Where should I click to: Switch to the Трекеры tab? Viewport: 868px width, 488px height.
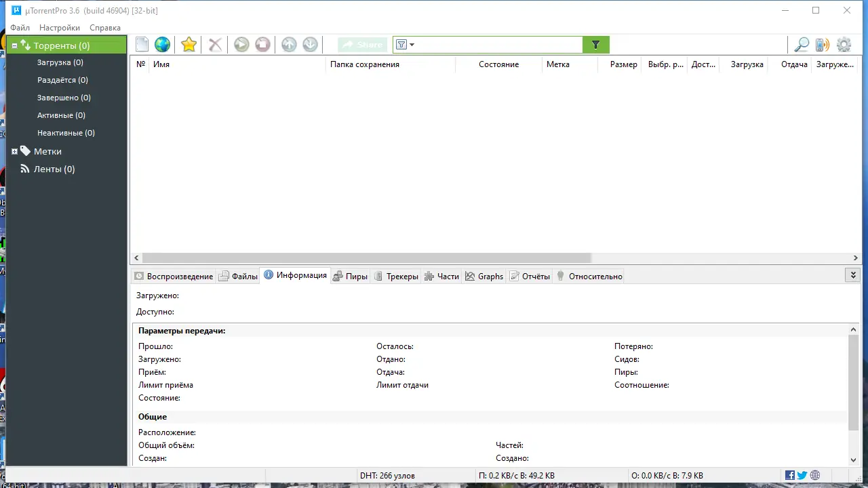[396, 276]
